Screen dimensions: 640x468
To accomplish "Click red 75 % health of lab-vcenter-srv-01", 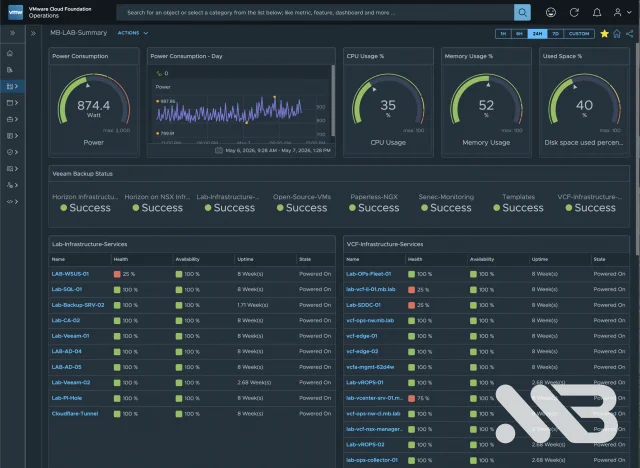I will (418, 398).
